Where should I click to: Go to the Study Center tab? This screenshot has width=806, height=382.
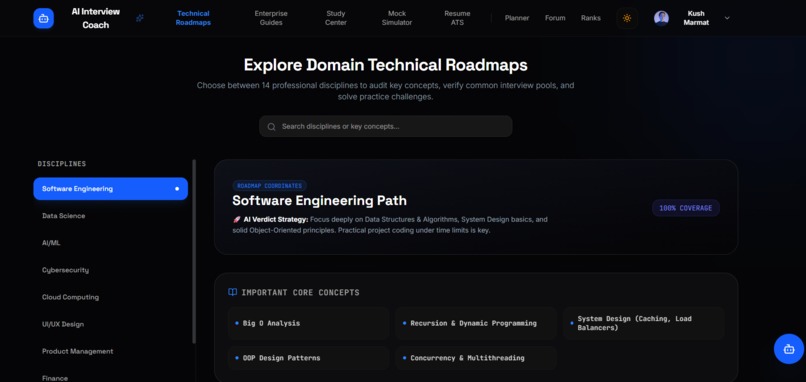[x=336, y=18]
